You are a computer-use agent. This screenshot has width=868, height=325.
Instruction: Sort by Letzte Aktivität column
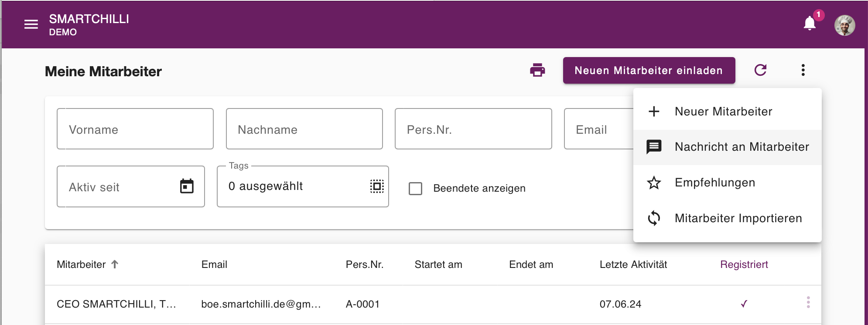coord(633,264)
